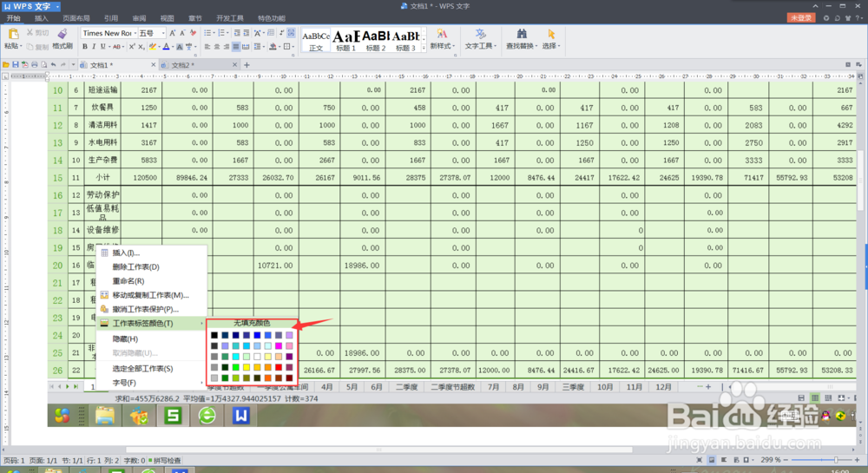Open the 查找替换 binoculars tool
The width and height of the screenshot is (868, 473).
[x=522, y=35]
